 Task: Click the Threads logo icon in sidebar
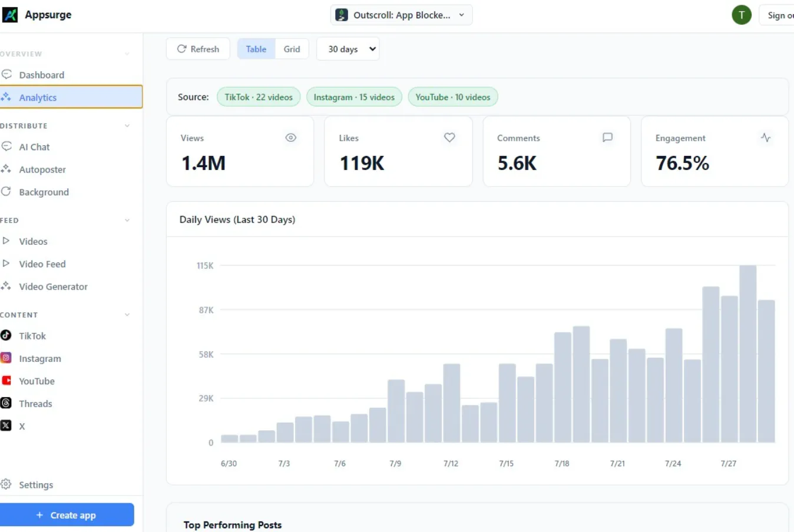click(6, 403)
